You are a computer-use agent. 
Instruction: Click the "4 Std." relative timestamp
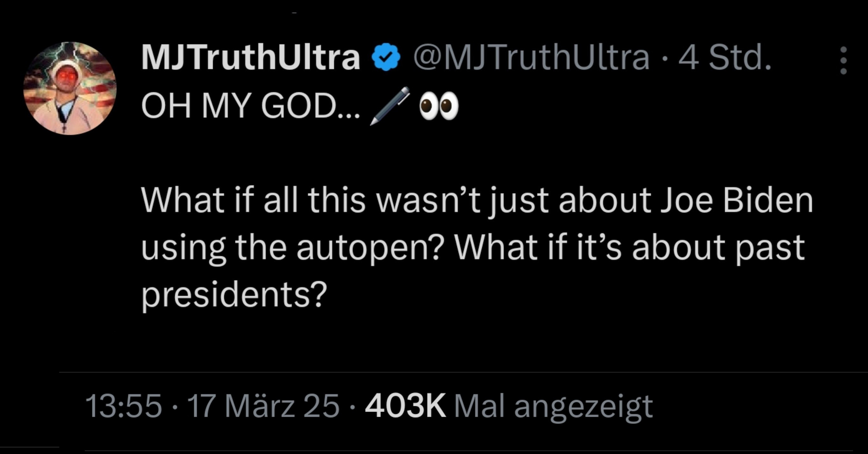[725, 57]
